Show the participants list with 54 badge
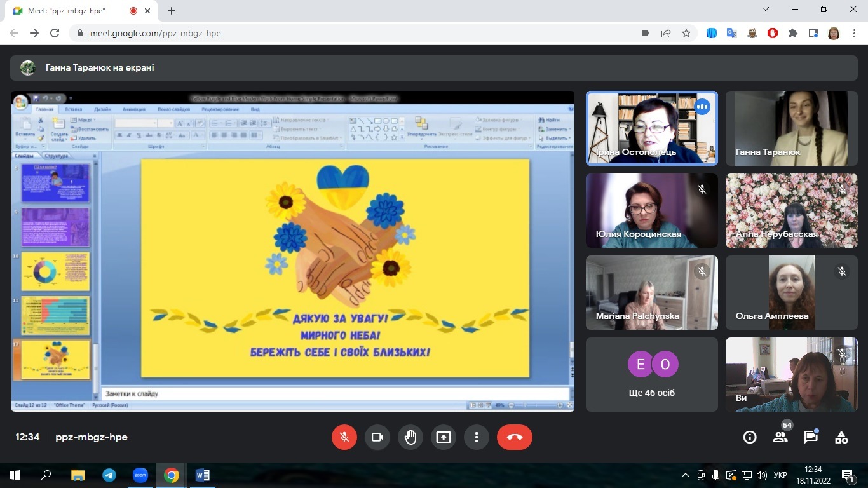868x488 pixels. (780, 437)
